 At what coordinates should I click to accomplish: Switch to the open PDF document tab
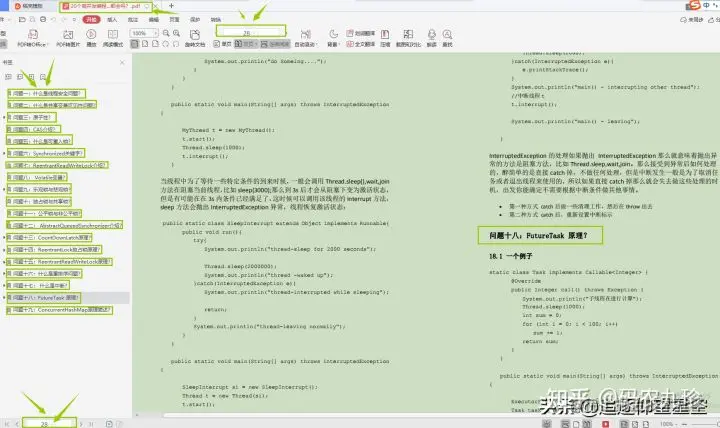pos(105,6)
